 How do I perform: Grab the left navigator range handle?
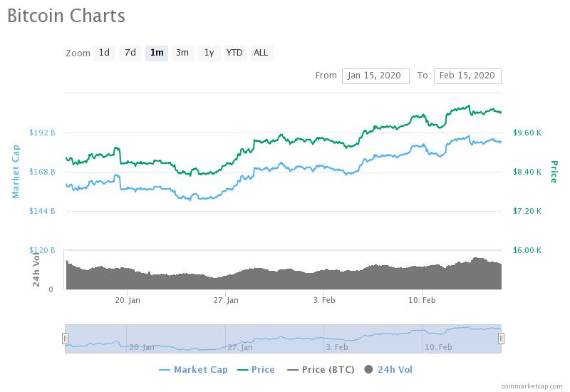pyautogui.click(x=65, y=339)
